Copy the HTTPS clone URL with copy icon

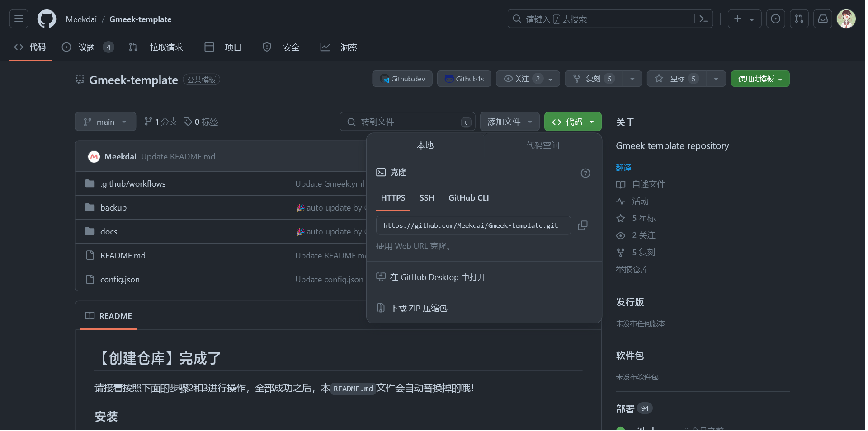(x=583, y=225)
